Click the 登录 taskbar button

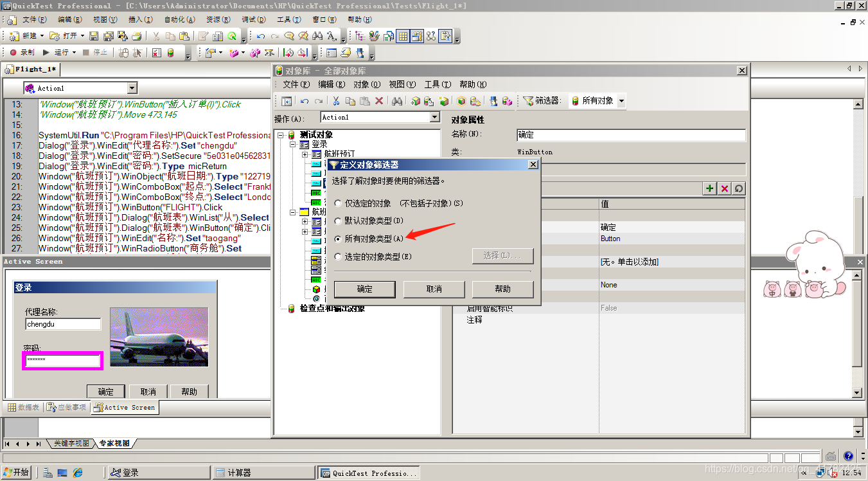pos(159,473)
